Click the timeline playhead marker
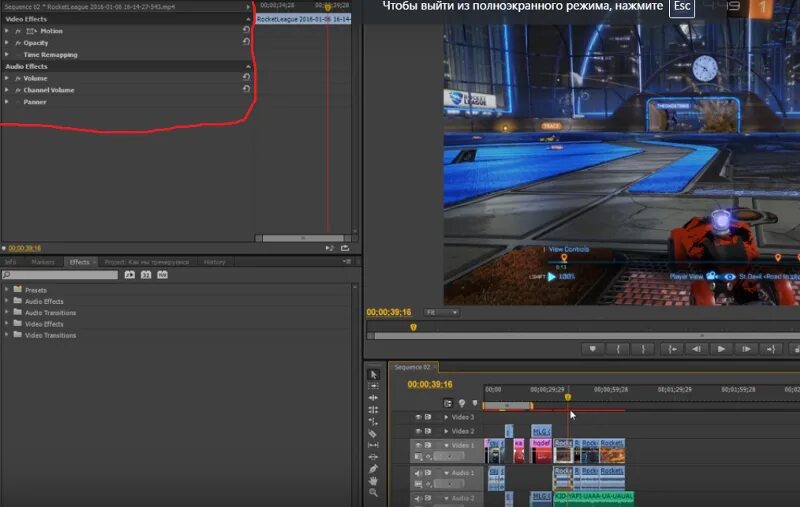 568,397
